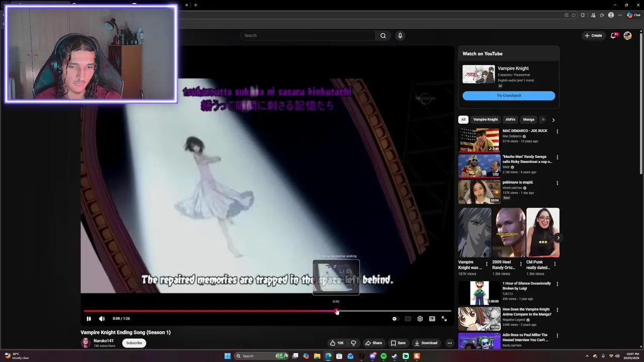Open MAC DEMARCO - JOE BUCK video thumbnail
This screenshot has height=362, width=644.
pos(479,140)
